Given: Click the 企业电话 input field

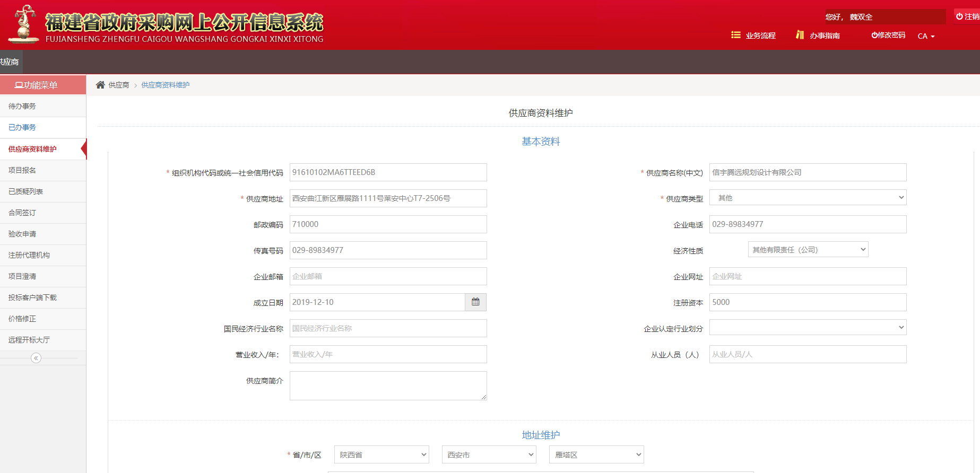Looking at the screenshot, I should point(808,224).
